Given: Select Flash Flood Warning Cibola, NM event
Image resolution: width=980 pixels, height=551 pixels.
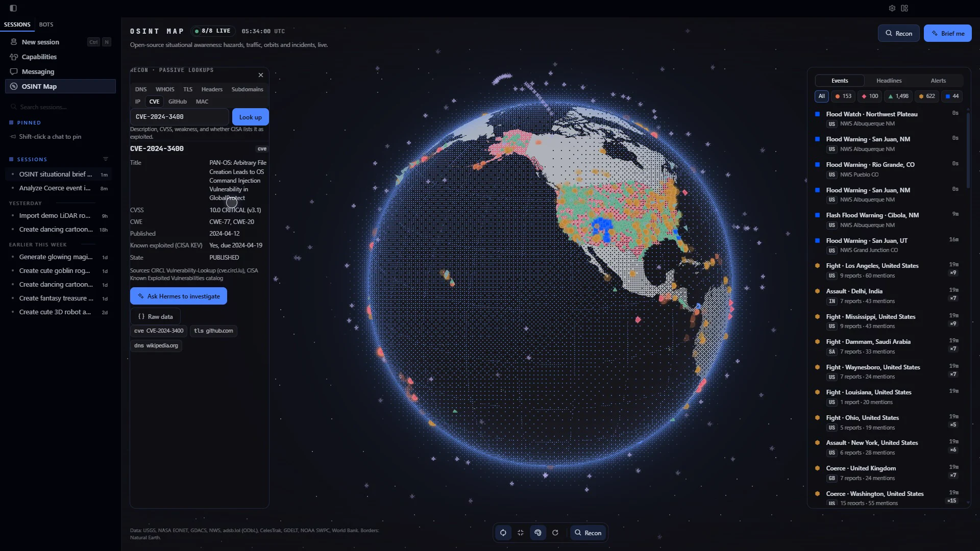Looking at the screenshot, I should pos(888,220).
